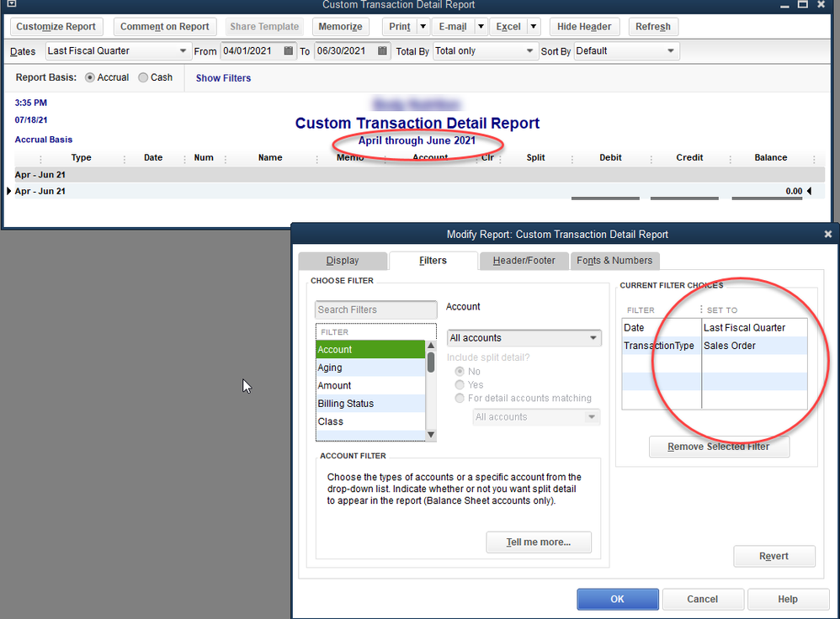Expand the All accounts dropdown

point(524,338)
